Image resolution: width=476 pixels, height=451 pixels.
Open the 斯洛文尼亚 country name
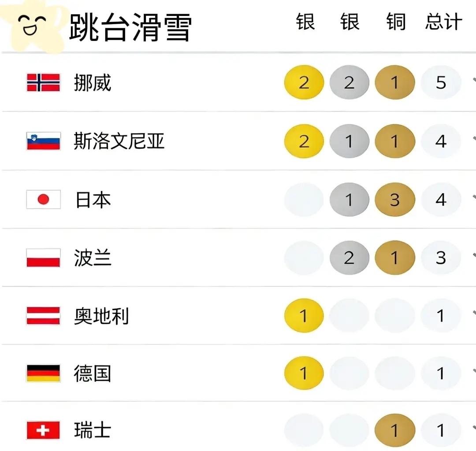point(119,141)
